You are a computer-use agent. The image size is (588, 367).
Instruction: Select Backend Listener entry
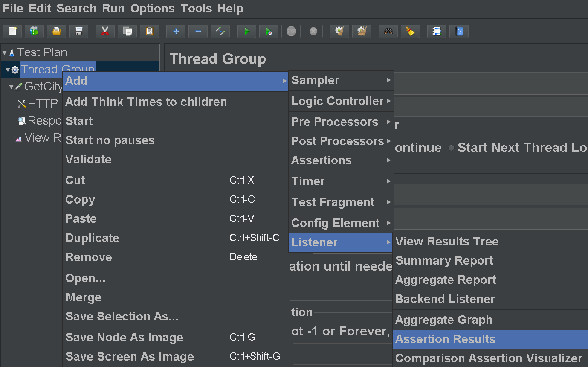(490, 299)
